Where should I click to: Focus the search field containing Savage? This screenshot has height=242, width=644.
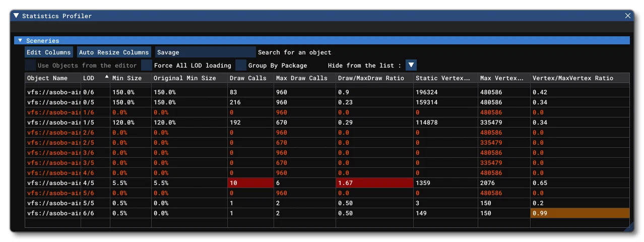click(206, 52)
